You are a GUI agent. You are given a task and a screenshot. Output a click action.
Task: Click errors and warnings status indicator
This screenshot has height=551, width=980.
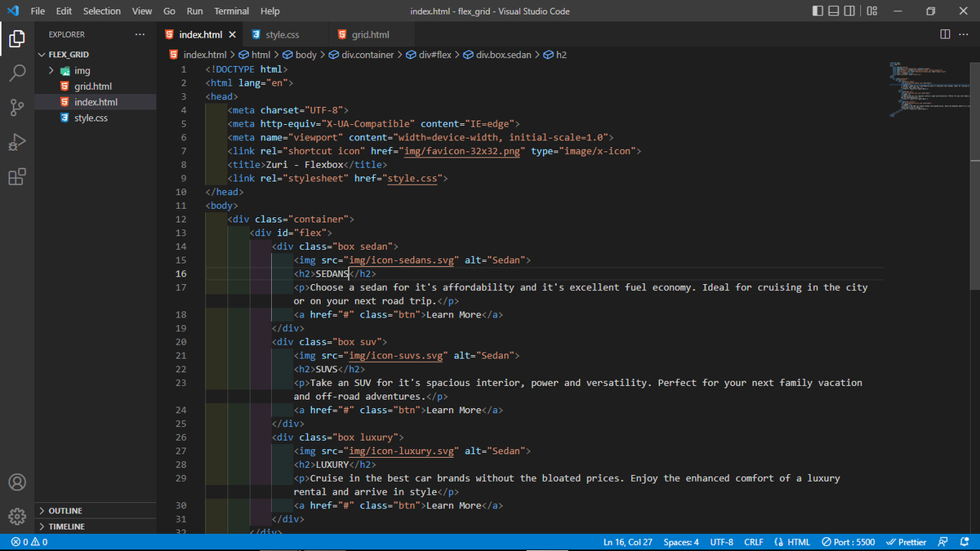(x=29, y=542)
